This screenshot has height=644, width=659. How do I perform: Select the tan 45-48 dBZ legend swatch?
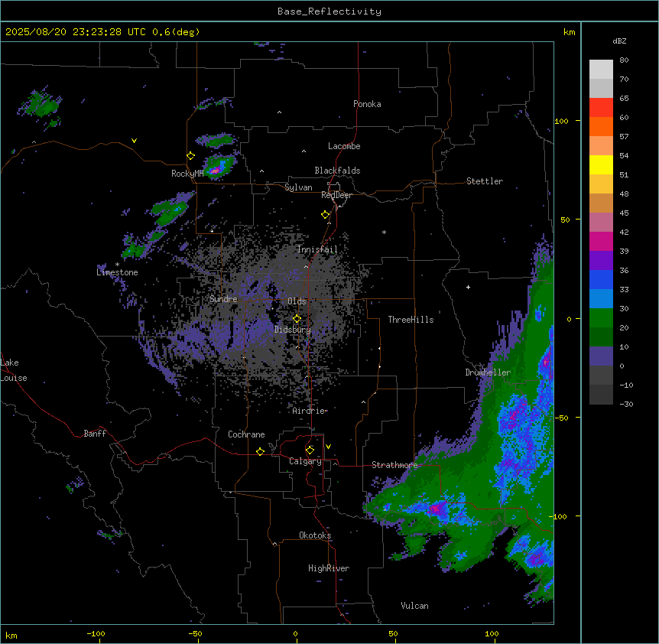pos(601,203)
